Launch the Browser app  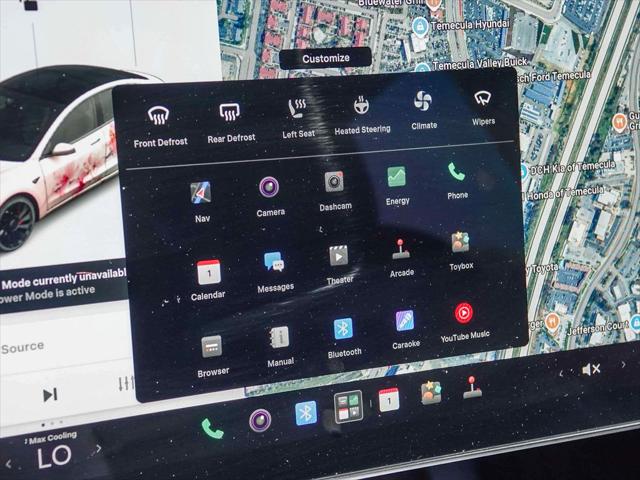pyautogui.click(x=213, y=356)
